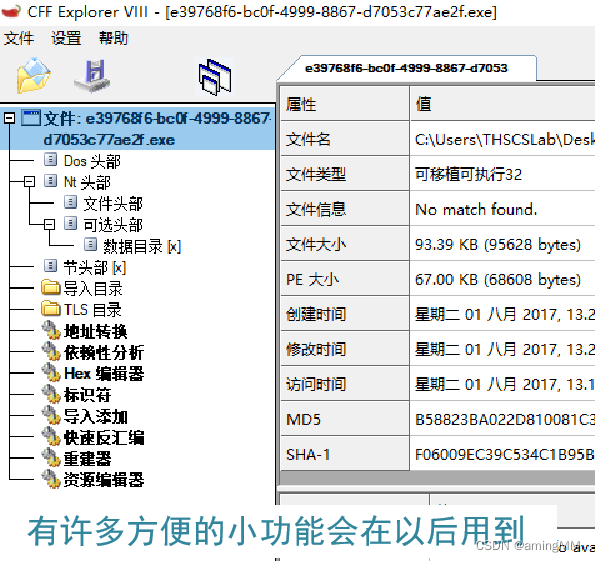Screen dimensions: 595x562
Task: Select the 93.39 KB (95628 bytes) value
Action: pyautogui.click(x=498, y=245)
